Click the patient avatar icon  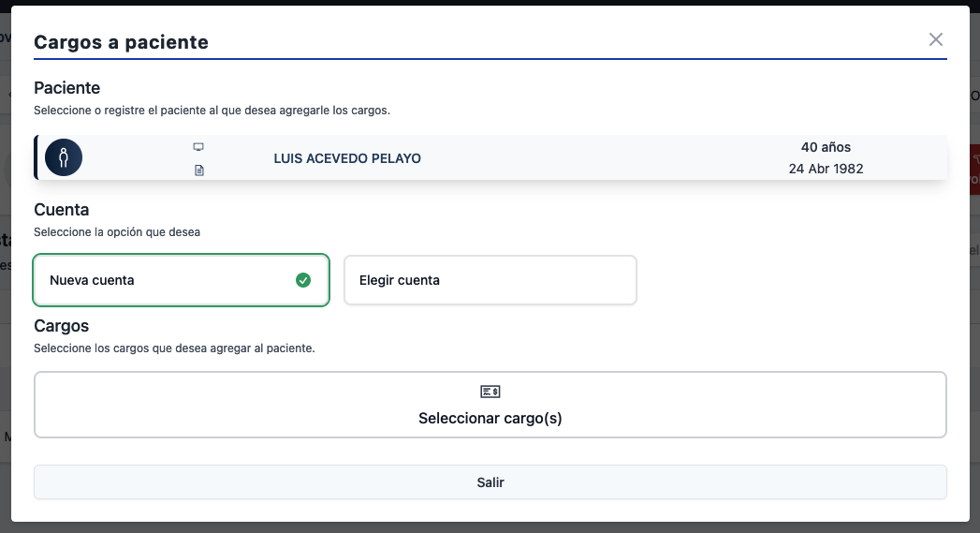(x=64, y=157)
